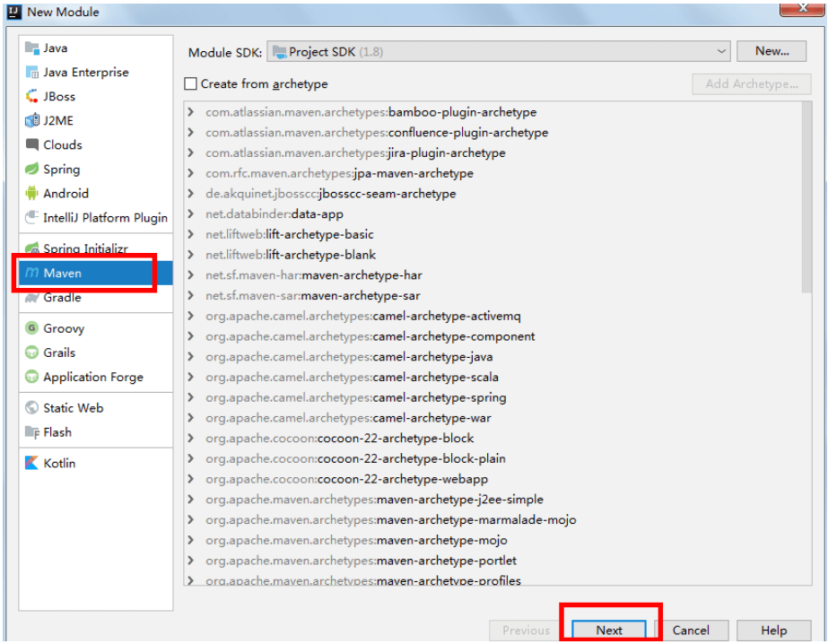Choose the Clouds icon
828x644 pixels.
(x=32, y=144)
